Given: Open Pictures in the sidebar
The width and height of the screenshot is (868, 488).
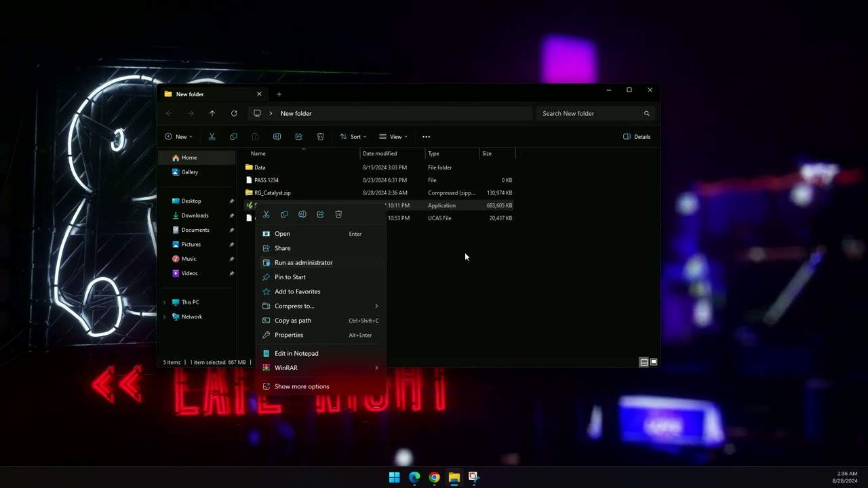Looking at the screenshot, I should 197,245.
